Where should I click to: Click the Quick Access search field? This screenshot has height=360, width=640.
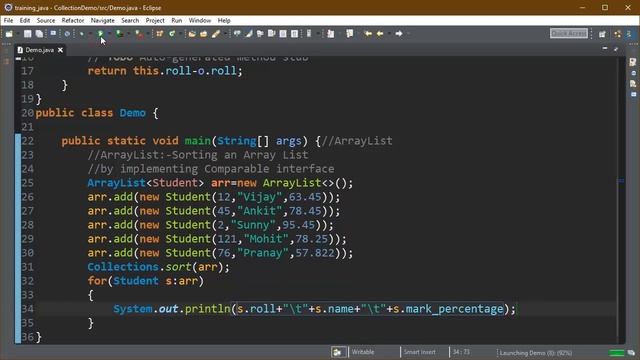[569, 33]
